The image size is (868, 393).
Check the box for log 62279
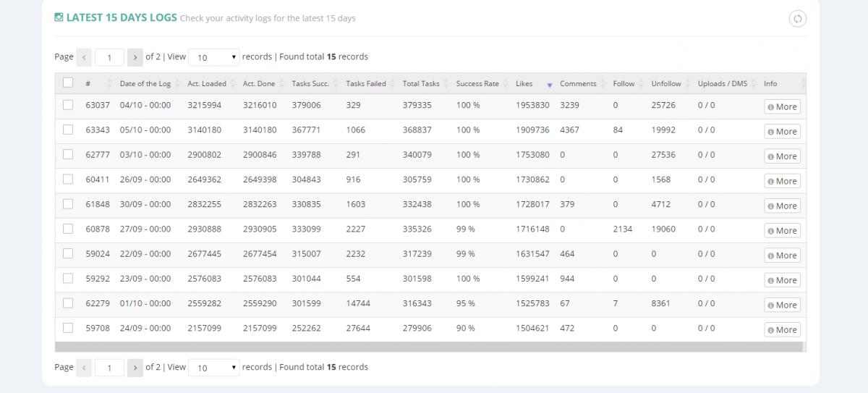click(x=68, y=303)
